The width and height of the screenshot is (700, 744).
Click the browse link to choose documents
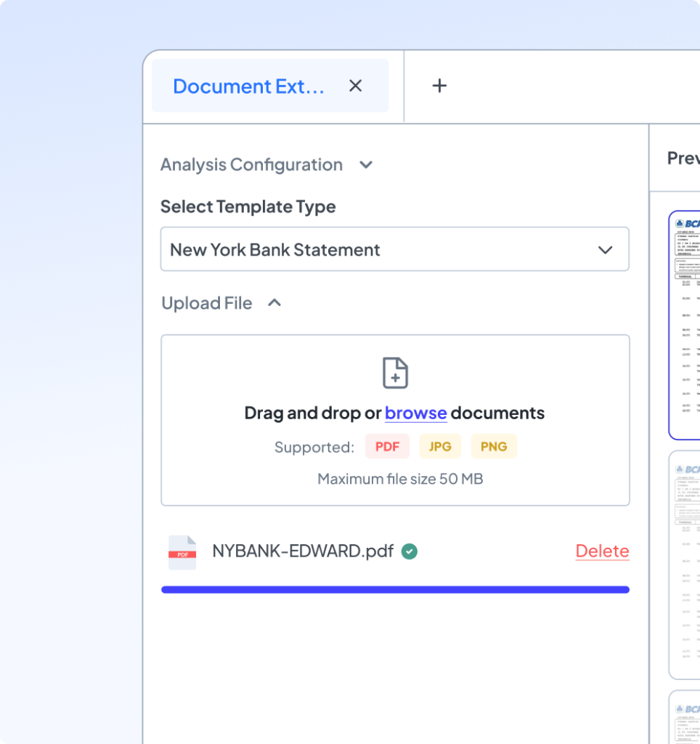(x=415, y=413)
